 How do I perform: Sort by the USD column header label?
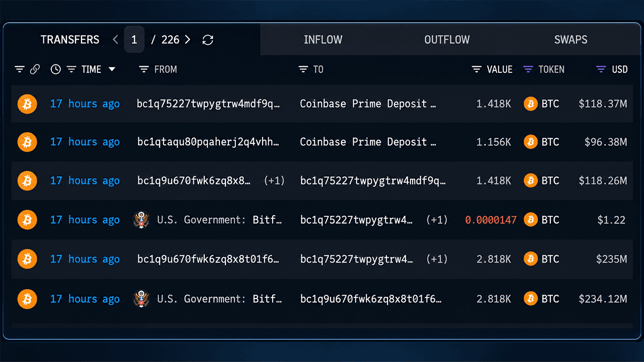pos(620,69)
